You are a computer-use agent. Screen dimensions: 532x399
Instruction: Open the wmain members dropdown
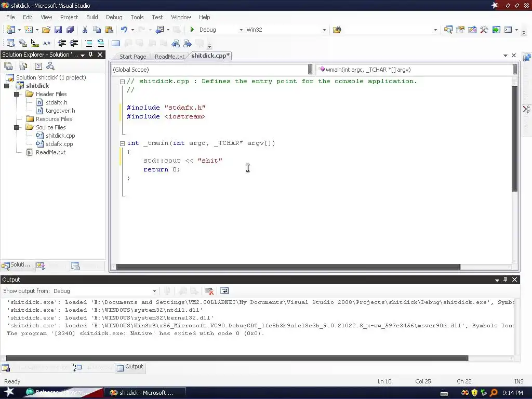515,70
